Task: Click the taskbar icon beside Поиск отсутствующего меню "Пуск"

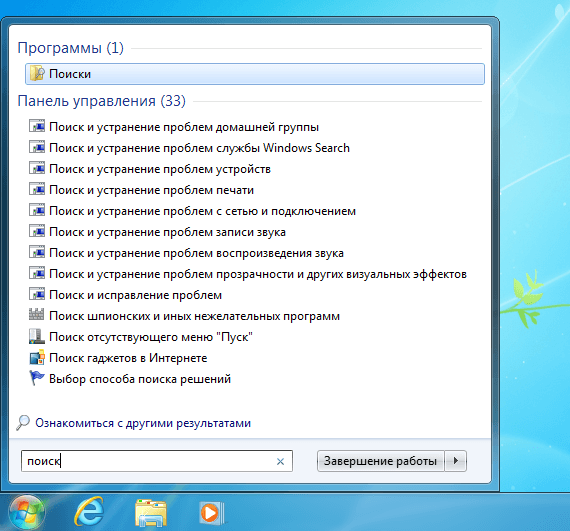Action: [37, 336]
